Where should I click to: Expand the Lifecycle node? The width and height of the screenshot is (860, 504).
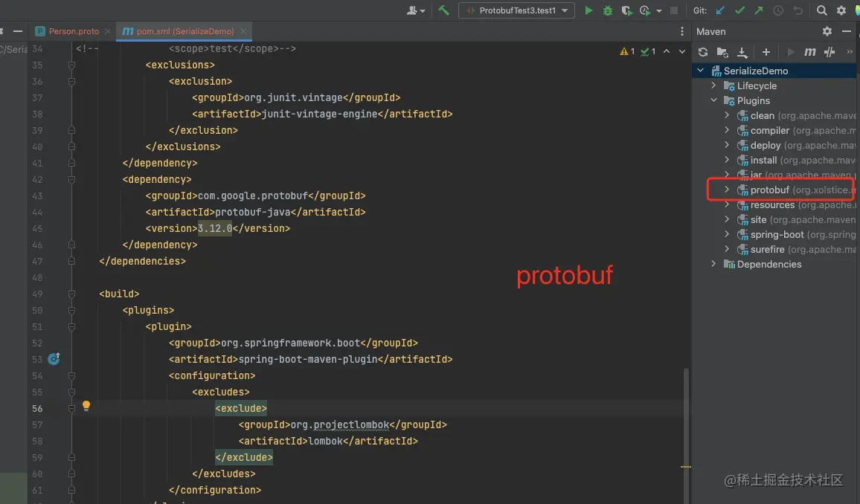713,85
